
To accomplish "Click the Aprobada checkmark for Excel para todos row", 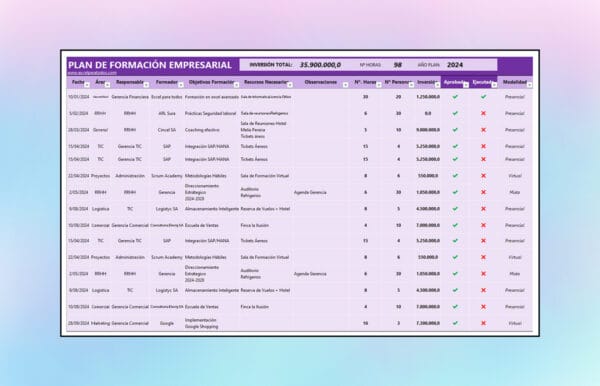I will (455, 97).
